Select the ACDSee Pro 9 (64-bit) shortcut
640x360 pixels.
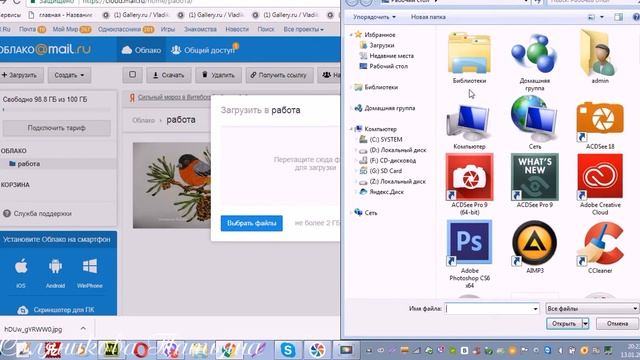tap(469, 177)
